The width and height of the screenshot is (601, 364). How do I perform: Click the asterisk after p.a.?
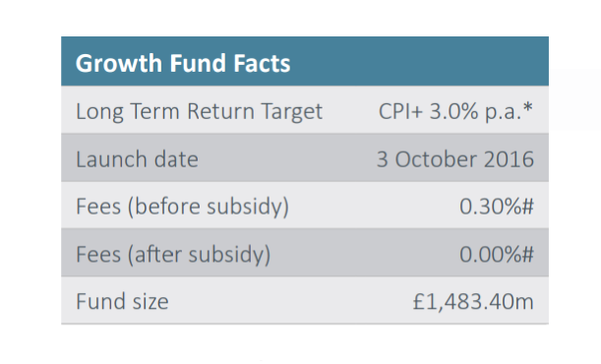528,107
